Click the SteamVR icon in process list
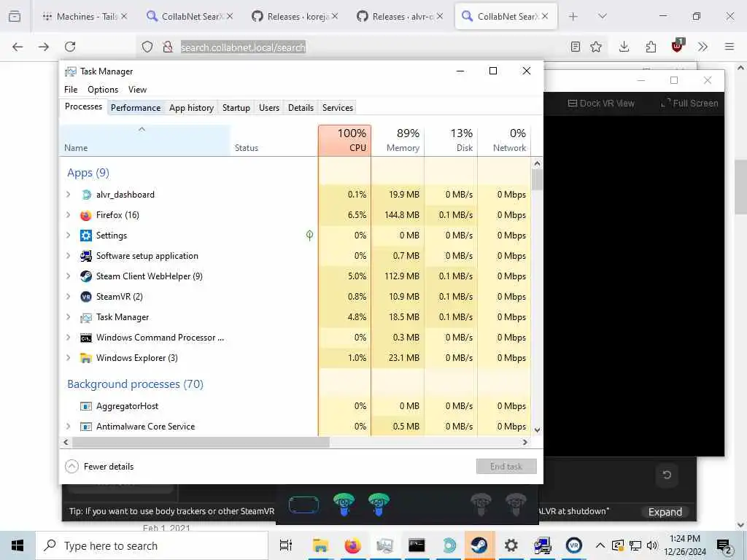747x560 pixels. click(x=86, y=297)
